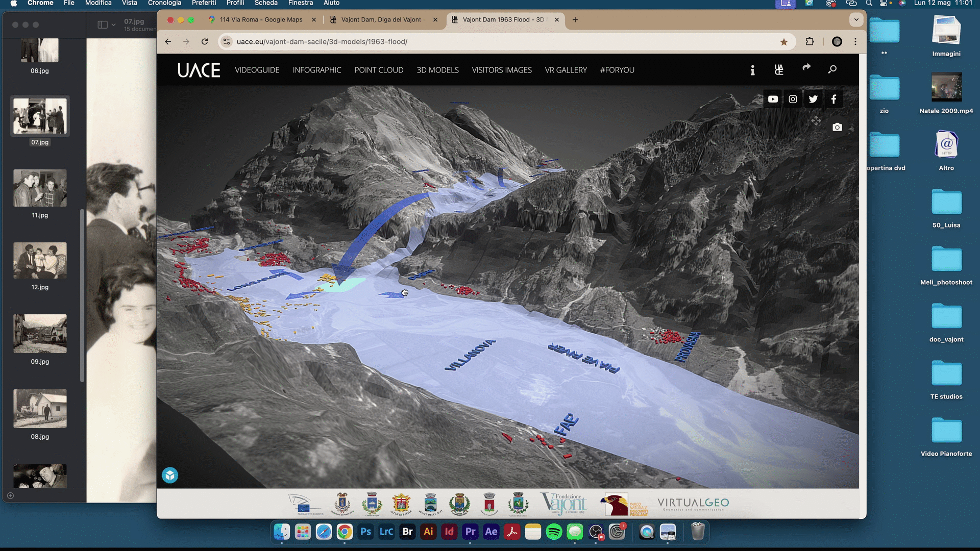
Task: Click the share arrow icon in the UACE header
Action: (x=806, y=67)
